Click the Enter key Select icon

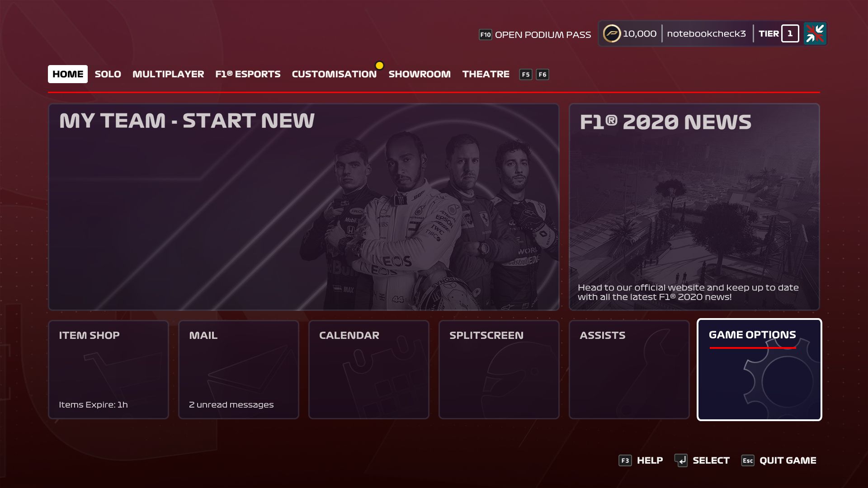click(681, 460)
